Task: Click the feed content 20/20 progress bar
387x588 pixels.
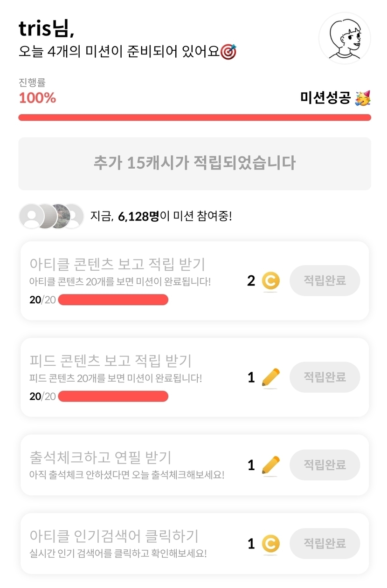Action: [x=113, y=396]
